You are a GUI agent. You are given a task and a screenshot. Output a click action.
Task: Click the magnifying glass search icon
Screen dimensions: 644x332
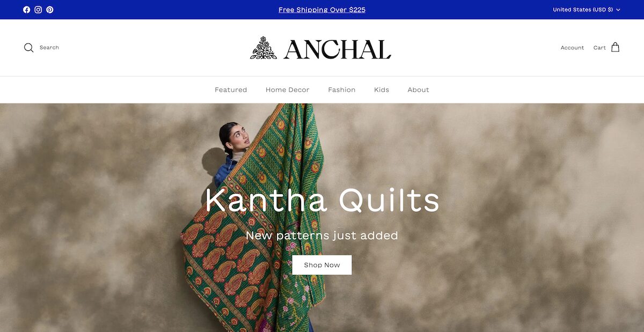click(29, 48)
